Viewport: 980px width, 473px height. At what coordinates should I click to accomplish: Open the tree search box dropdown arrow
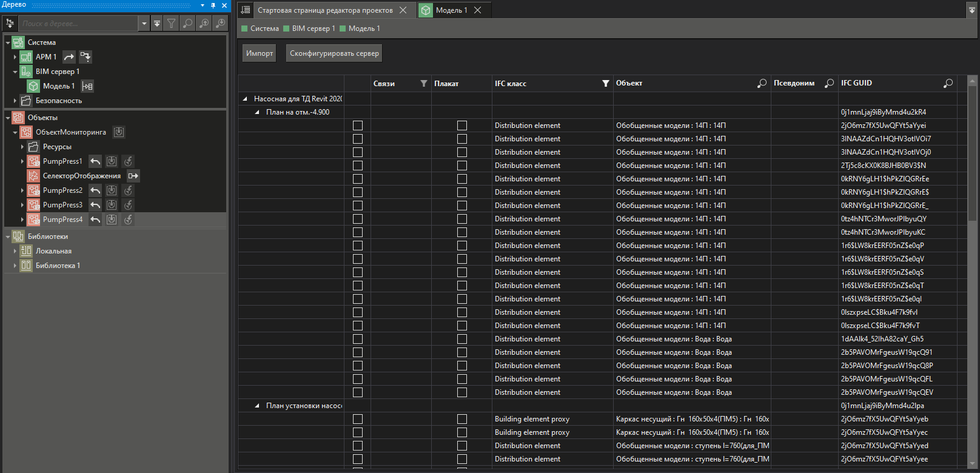pyautogui.click(x=144, y=24)
